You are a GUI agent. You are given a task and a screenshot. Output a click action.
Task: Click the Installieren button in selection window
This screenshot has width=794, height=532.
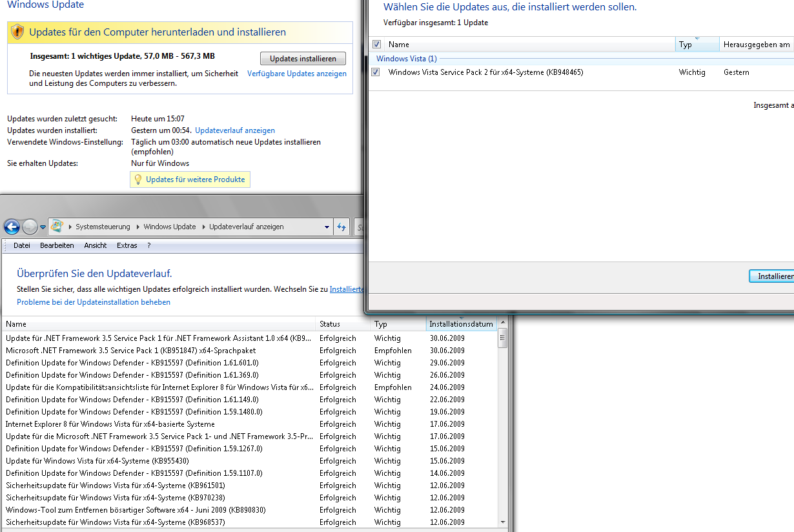tap(772, 276)
